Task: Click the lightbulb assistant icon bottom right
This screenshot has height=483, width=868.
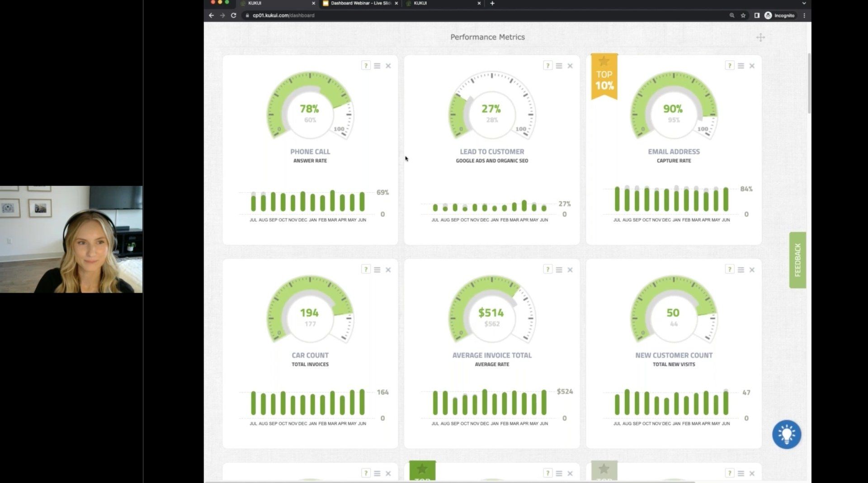Action: click(x=787, y=434)
